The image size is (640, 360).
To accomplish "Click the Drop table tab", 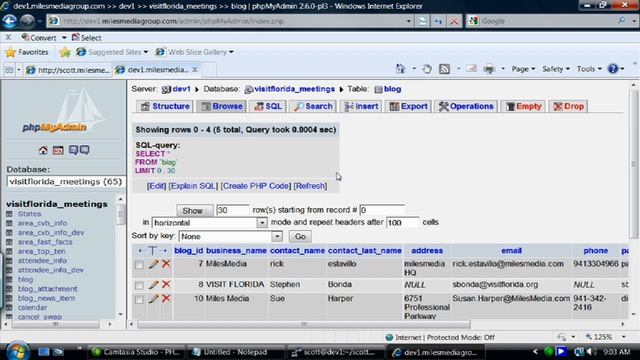I will (568, 106).
